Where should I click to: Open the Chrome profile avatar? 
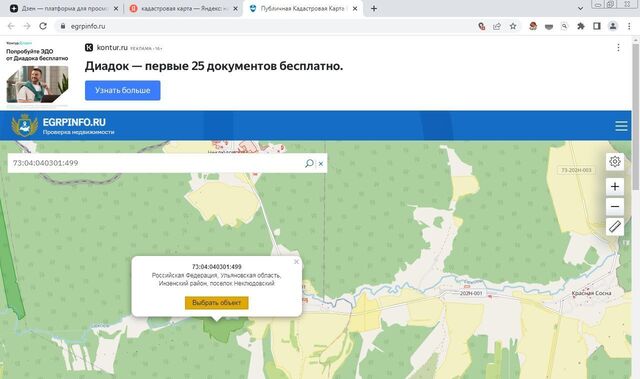[x=613, y=26]
